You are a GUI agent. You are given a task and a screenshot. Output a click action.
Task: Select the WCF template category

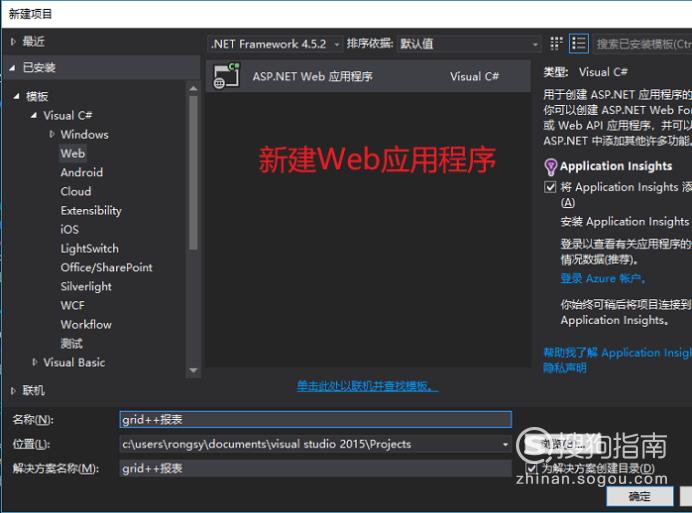pyautogui.click(x=72, y=306)
